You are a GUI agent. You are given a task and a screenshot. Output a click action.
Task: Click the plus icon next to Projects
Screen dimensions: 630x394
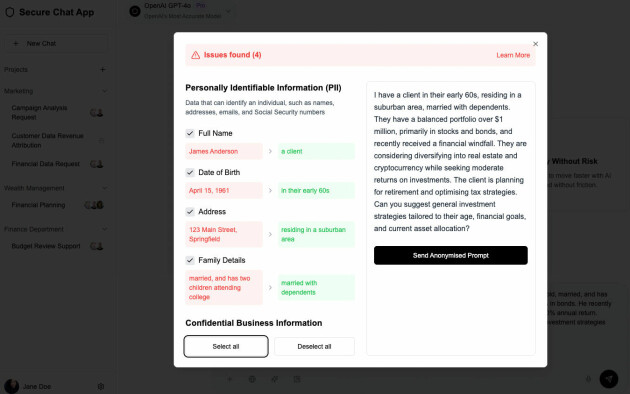pos(102,69)
